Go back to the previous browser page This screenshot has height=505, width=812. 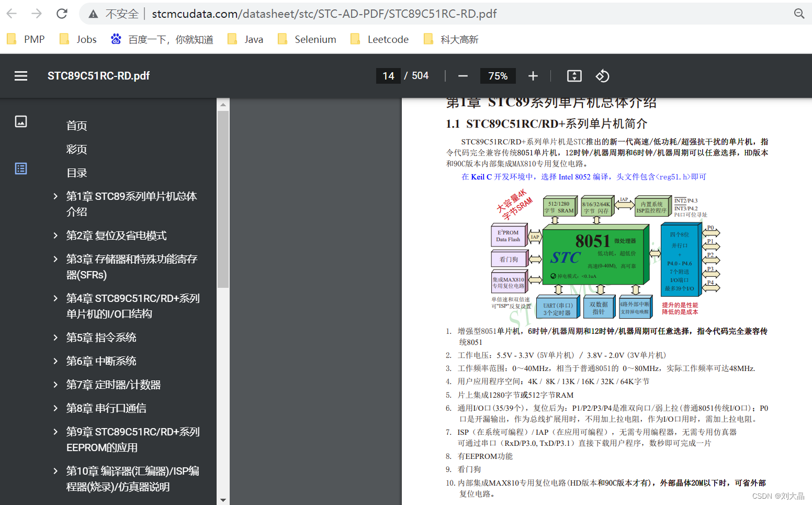click(12, 14)
